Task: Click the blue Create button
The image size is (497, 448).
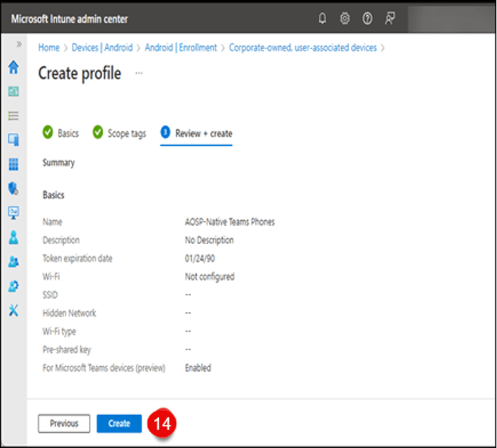Action: pos(119,423)
